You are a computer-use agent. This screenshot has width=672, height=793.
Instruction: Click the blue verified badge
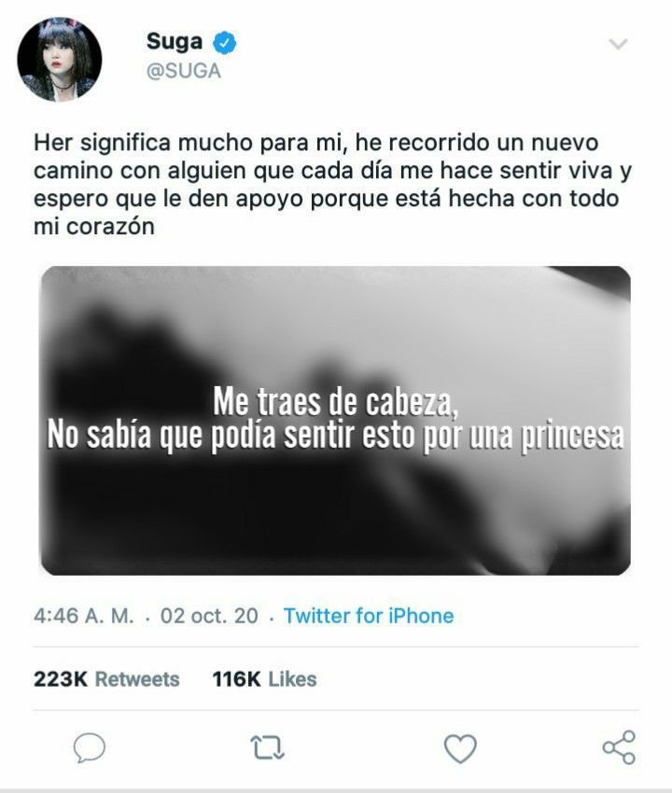tap(224, 43)
